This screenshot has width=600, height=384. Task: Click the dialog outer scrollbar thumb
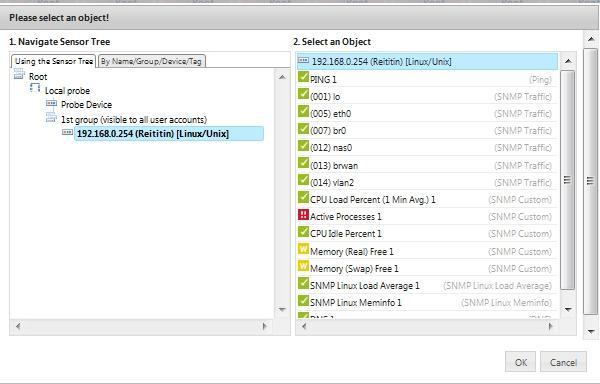pyautogui.click(x=590, y=181)
